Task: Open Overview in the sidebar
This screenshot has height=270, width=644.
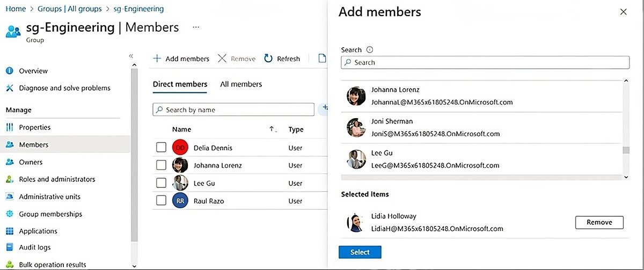Action: coord(33,71)
